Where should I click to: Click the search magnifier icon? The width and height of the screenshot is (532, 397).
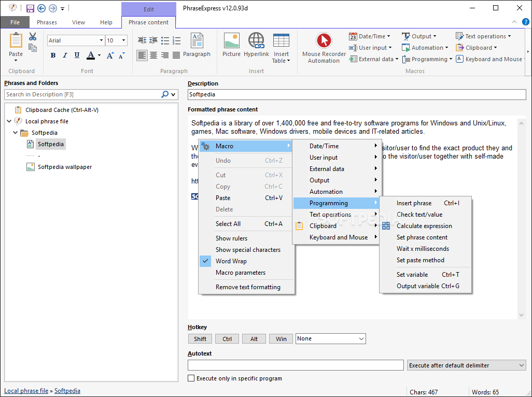(165, 94)
